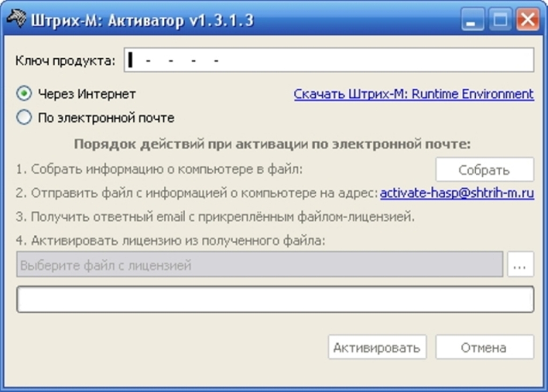Maximize the Активатор window
The image size is (548, 392).
[500, 21]
